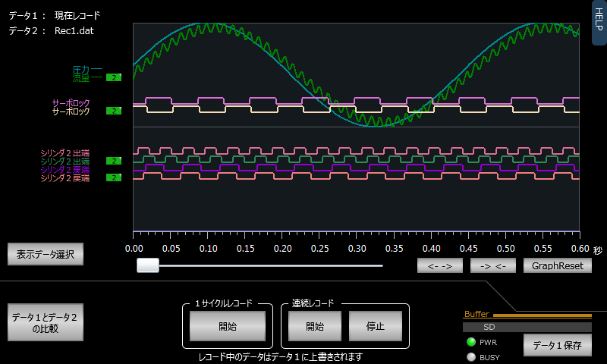Click the green PWR indicator light

click(471, 342)
